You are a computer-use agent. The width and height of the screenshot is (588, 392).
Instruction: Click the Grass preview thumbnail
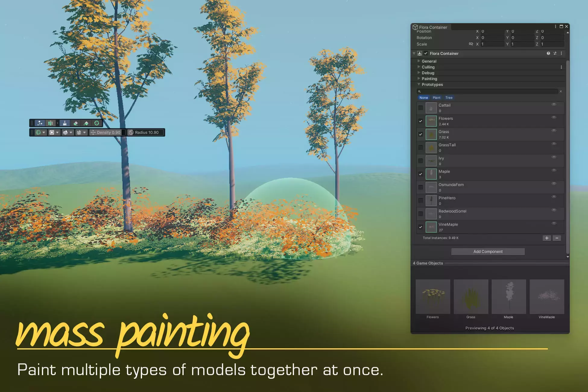[x=471, y=297]
